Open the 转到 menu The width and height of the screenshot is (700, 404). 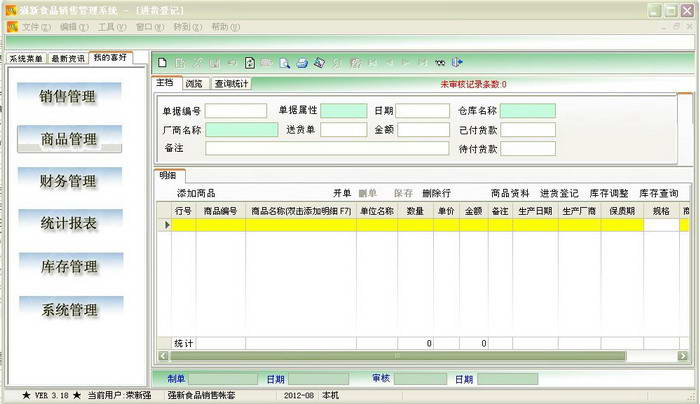tap(188, 27)
